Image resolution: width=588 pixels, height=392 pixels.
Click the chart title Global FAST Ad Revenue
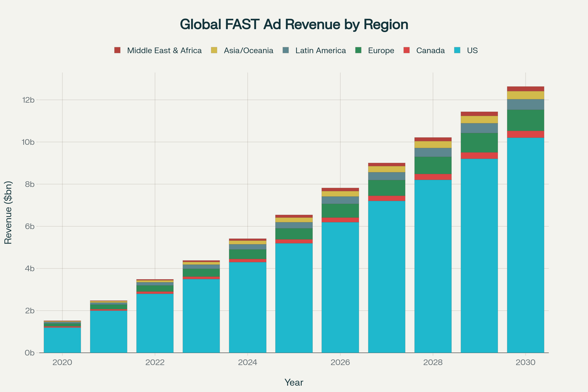tap(294, 24)
